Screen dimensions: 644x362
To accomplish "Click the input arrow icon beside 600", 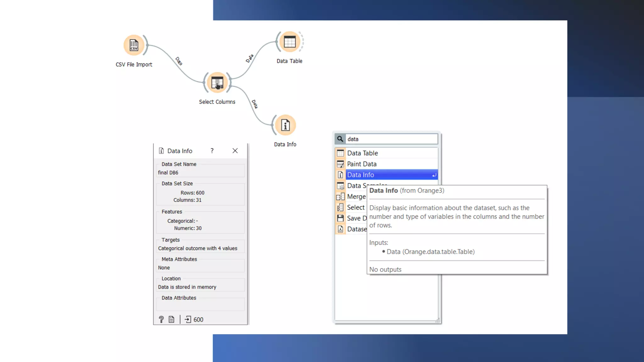I will coord(188,319).
